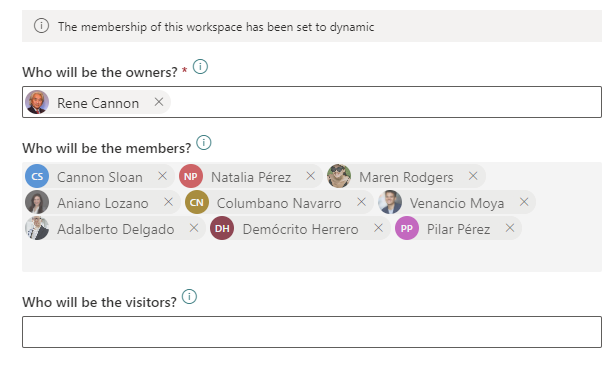The image size is (616, 378).
Task: Remove Demócrito Herrero member chip
Action: click(378, 228)
